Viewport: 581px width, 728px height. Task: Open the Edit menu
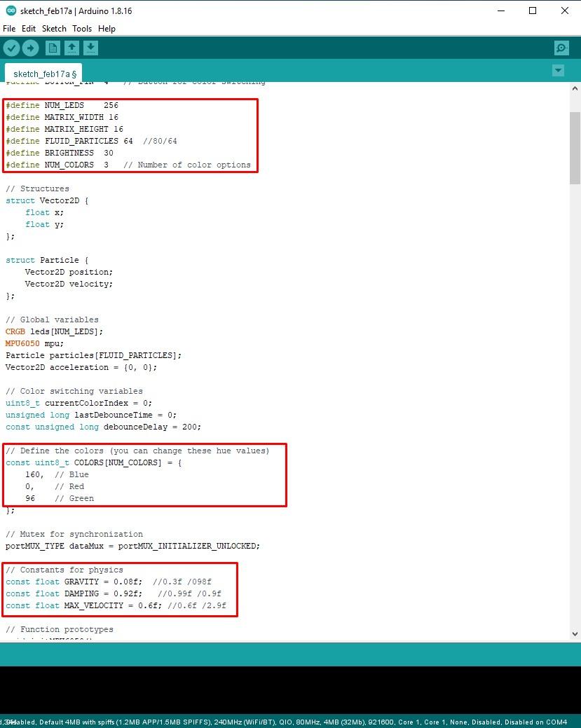point(29,29)
